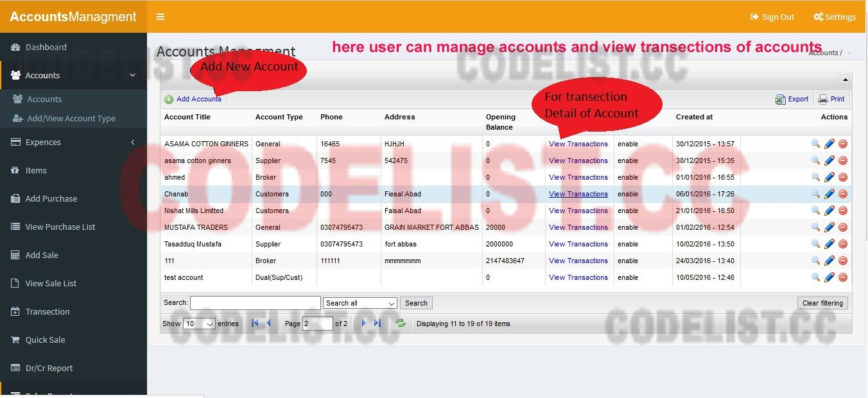This screenshot has width=868, height=398.
Task: Click Clear filtering button
Action: point(822,303)
